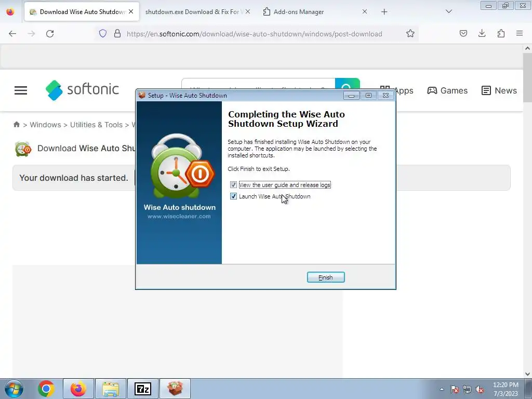Expand the list all tabs chevron

(448, 11)
